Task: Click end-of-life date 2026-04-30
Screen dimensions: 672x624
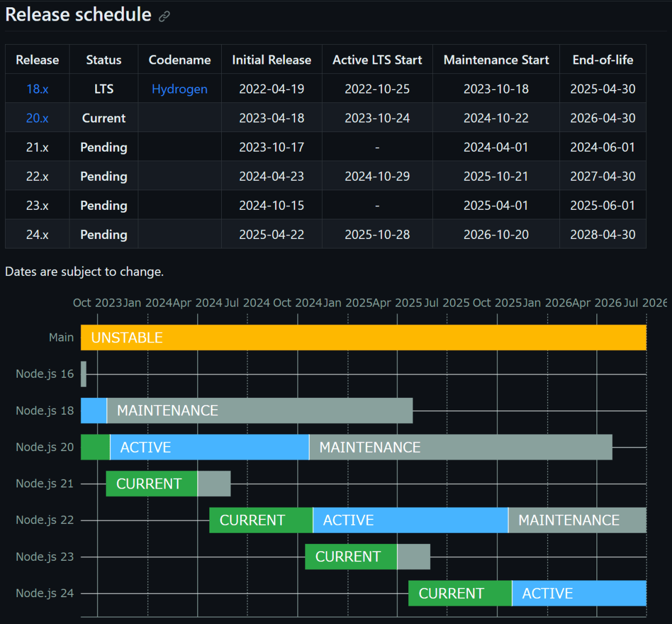Action: tap(603, 118)
